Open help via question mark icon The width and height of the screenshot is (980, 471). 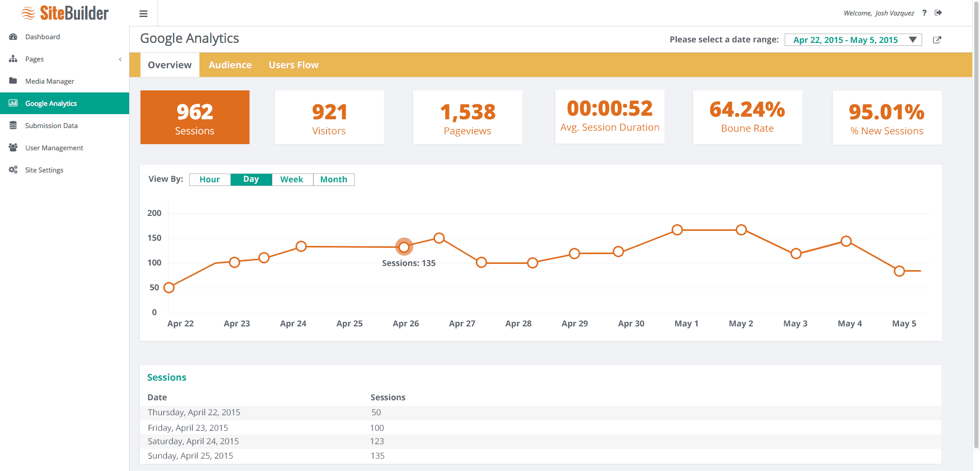click(924, 13)
